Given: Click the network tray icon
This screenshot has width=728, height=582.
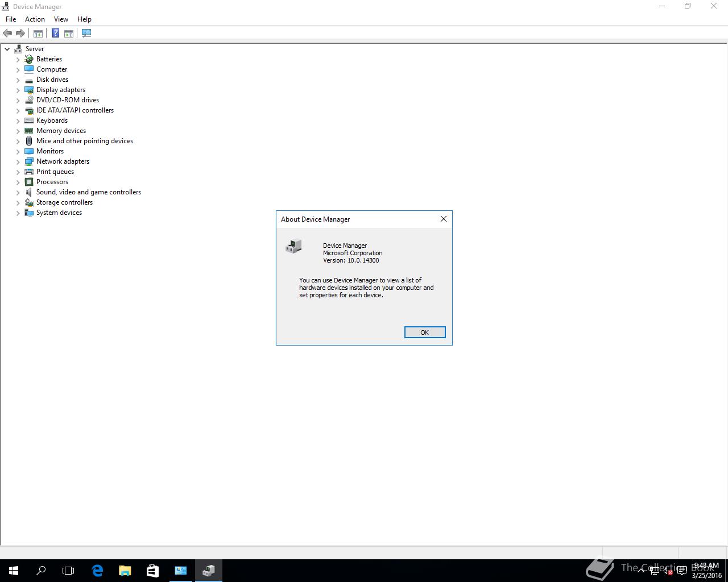Looking at the screenshot, I should [x=655, y=571].
